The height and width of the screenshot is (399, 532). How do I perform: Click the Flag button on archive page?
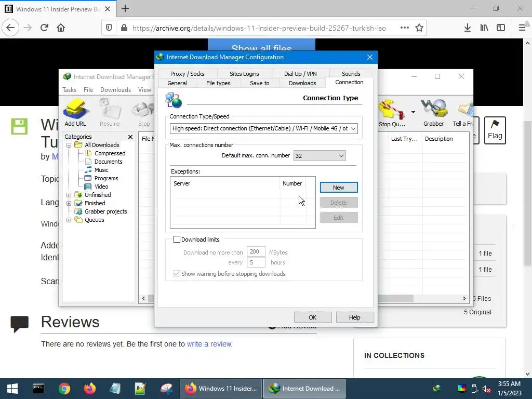[495, 130]
